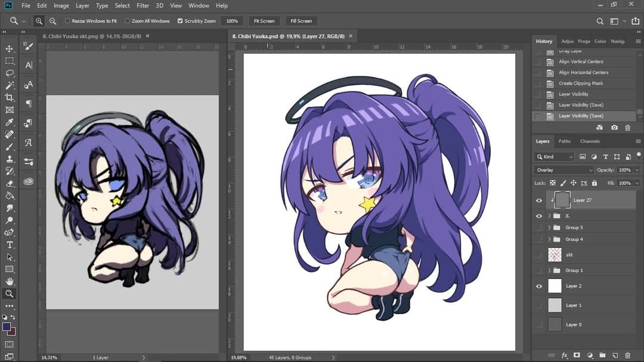Open the Paragraph panel icon

coord(29,104)
